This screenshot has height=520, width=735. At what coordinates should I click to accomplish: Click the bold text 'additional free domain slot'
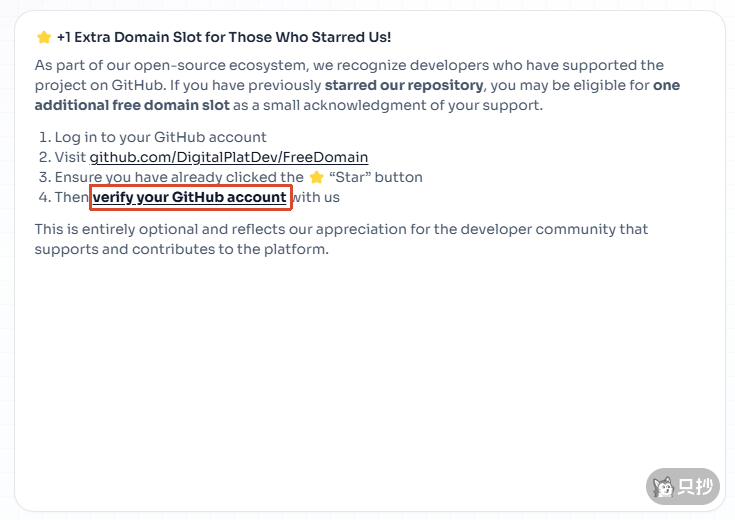pos(132,106)
